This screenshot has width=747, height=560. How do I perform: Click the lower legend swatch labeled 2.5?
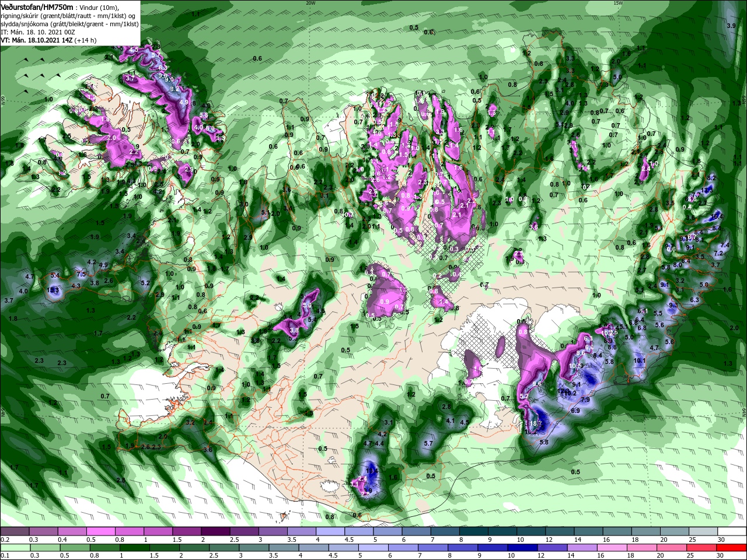click(x=224, y=547)
